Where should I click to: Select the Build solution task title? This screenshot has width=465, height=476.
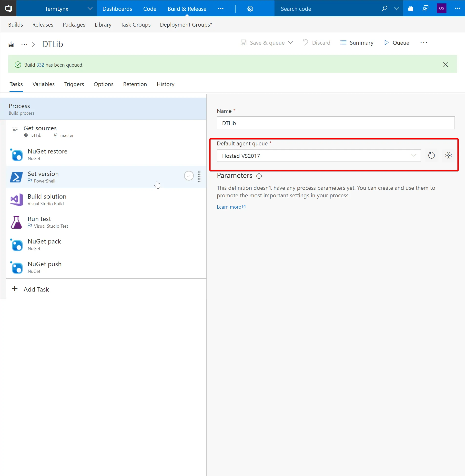tap(47, 196)
